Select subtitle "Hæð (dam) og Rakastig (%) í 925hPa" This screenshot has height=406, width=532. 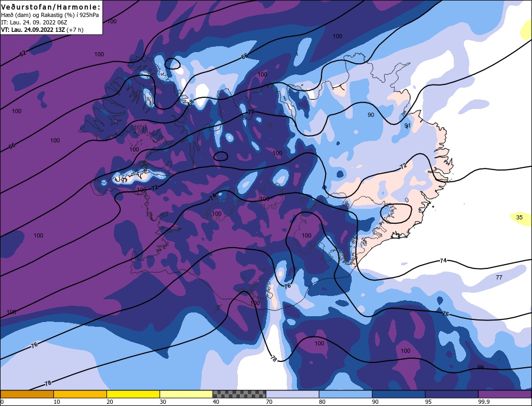pyautogui.click(x=50, y=15)
